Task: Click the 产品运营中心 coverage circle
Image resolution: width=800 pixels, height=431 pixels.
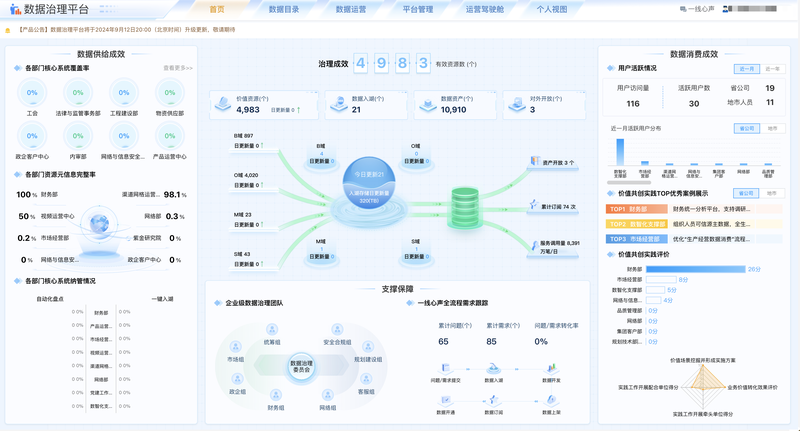Action: coord(170,136)
